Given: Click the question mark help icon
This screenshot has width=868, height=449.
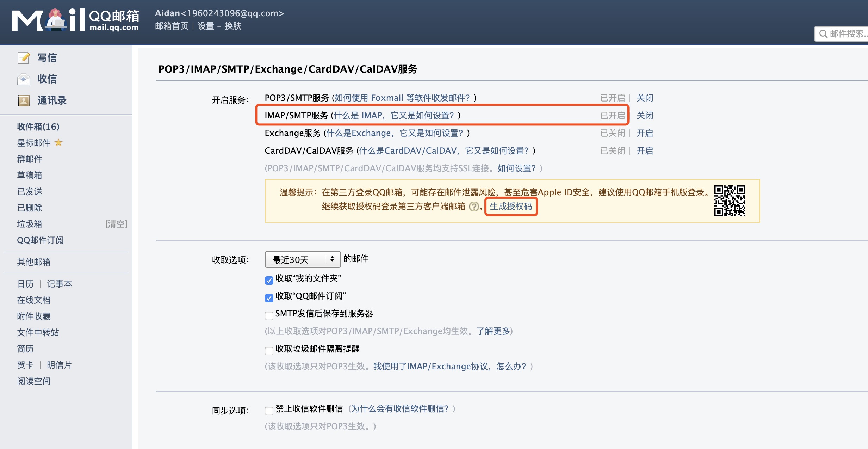Looking at the screenshot, I should 474,207.
